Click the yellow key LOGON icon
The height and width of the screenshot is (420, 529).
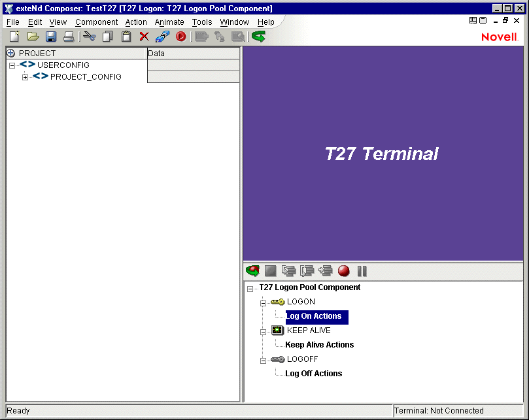(278, 302)
